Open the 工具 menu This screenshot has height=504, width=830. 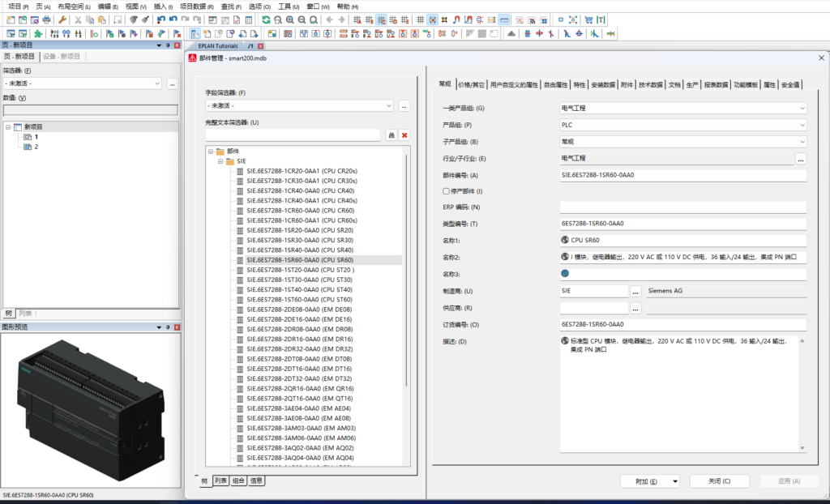pyautogui.click(x=289, y=6)
